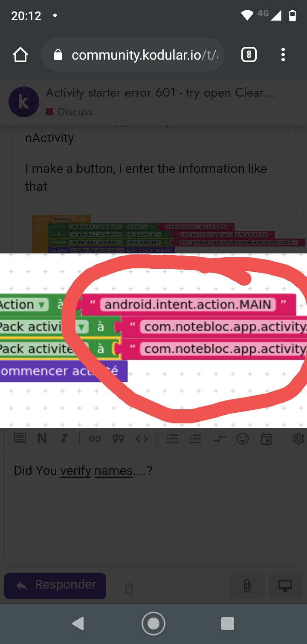307x644 pixels.
Task: Click the Responder button
Action: click(55, 586)
